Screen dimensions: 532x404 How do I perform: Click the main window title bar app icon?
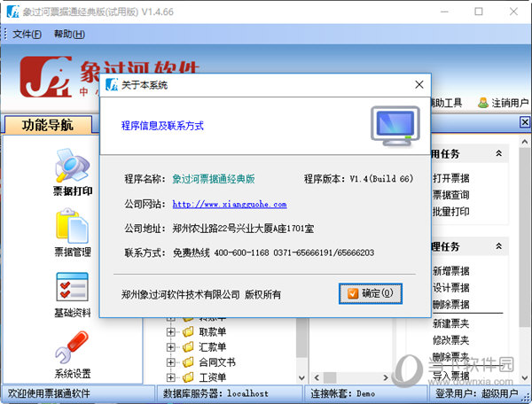pyautogui.click(x=13, y=12)
